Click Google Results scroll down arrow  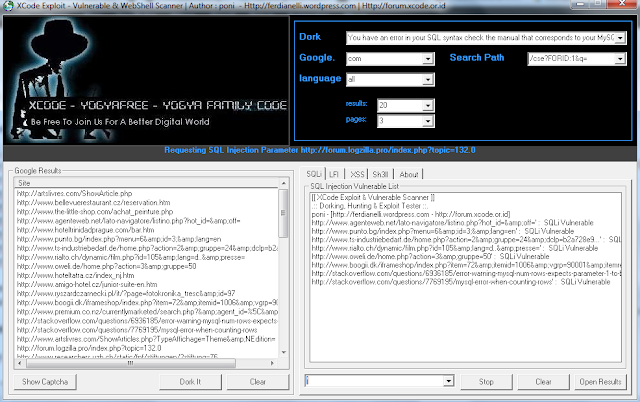(x=284, y=352)
